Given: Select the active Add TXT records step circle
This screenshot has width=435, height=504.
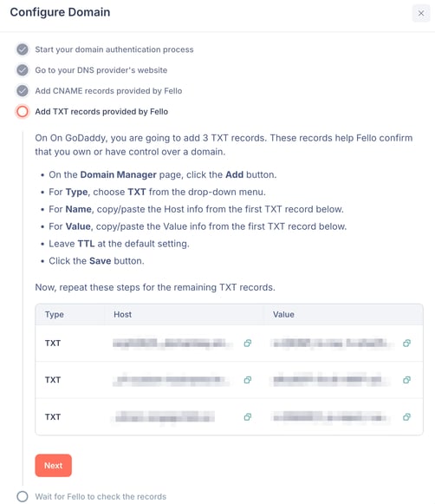Looking at the screenshot, I should (23, 112).
